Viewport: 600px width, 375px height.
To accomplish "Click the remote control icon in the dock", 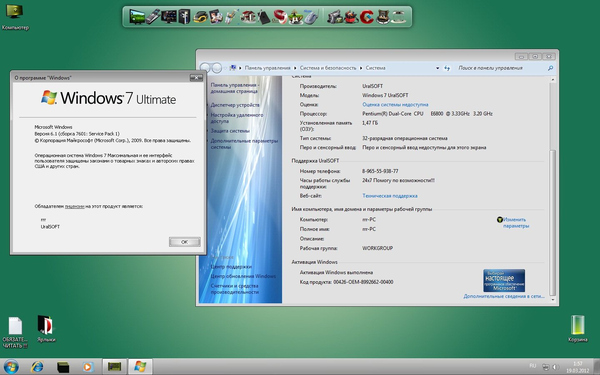I will coord(153,17).
